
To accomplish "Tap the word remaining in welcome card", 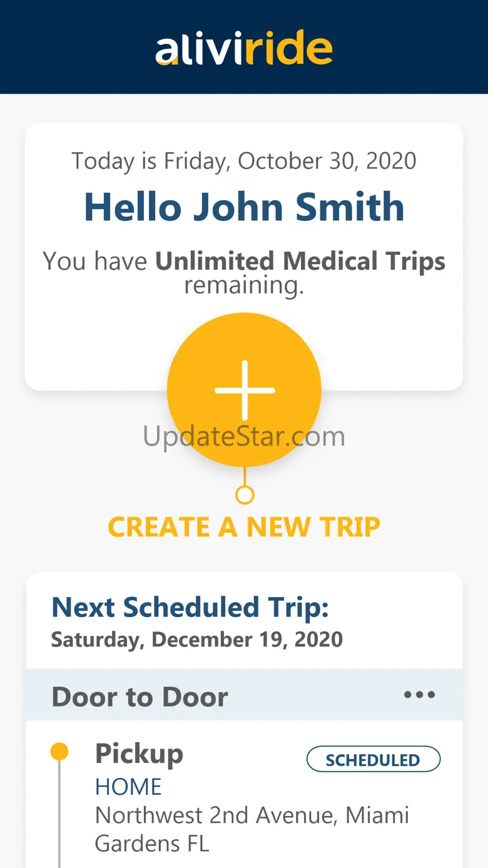I will point(244,285).
